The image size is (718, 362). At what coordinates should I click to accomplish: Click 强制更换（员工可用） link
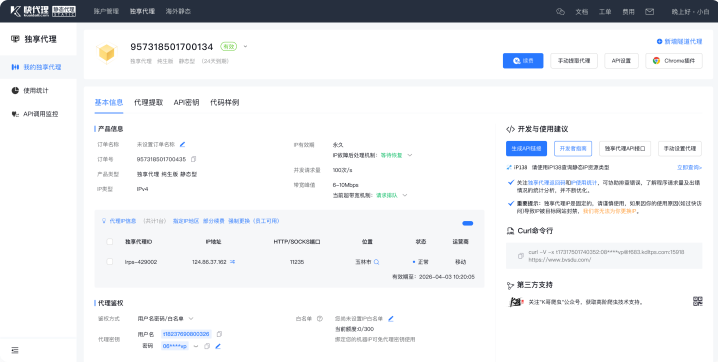click(254, 221)
